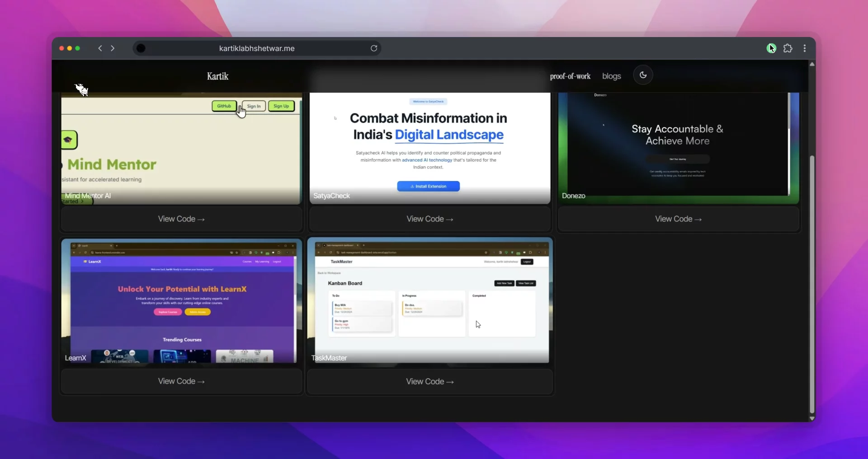The width and height of the screenshot is (868, 459).
Task: Click the site icon in address bar
Action: (141, 48)
